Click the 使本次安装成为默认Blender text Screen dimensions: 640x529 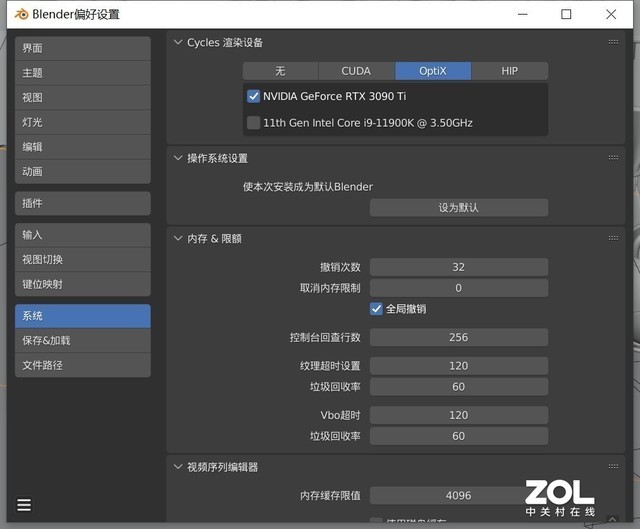pyautogui.click(x=308, y=187)
